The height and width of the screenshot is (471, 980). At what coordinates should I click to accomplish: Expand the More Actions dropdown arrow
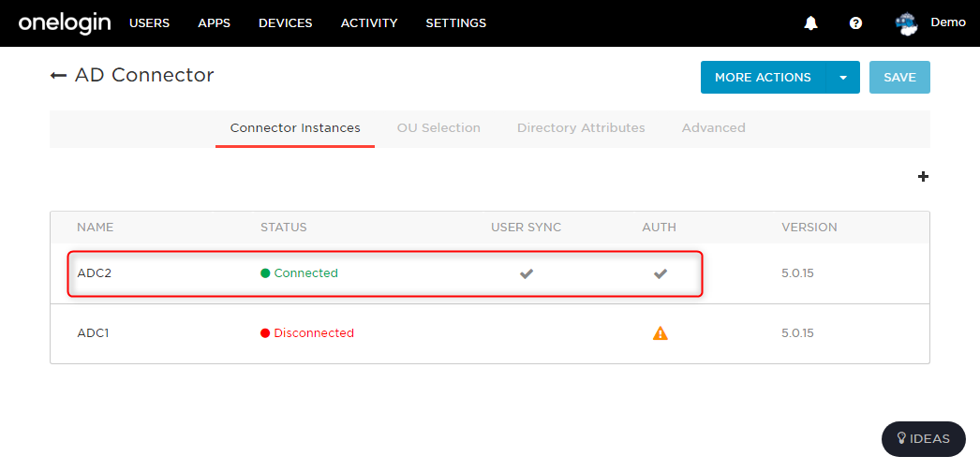click(843, 78)
